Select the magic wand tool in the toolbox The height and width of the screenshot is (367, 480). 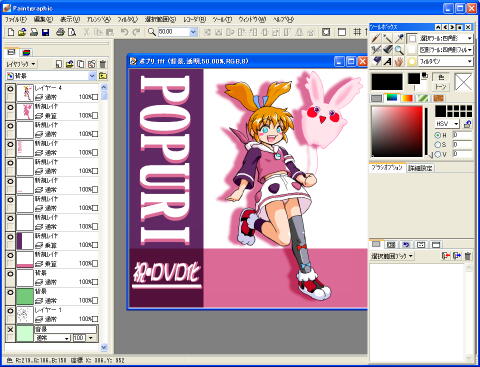pyautogui.click(x=387, y=38)
